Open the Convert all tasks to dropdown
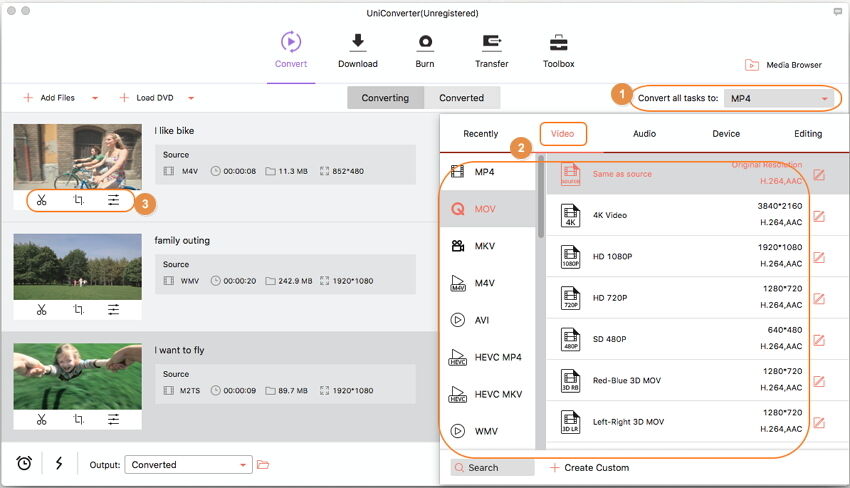850x488 pixels. 780,98
